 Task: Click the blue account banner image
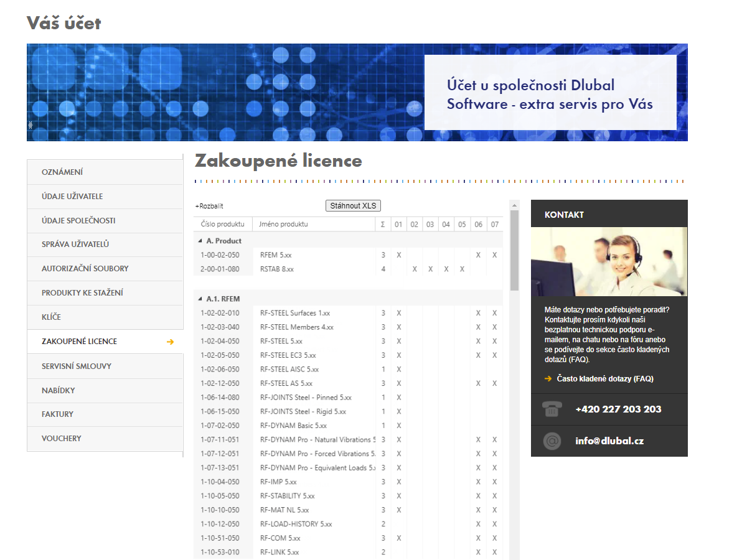(357, 92)
